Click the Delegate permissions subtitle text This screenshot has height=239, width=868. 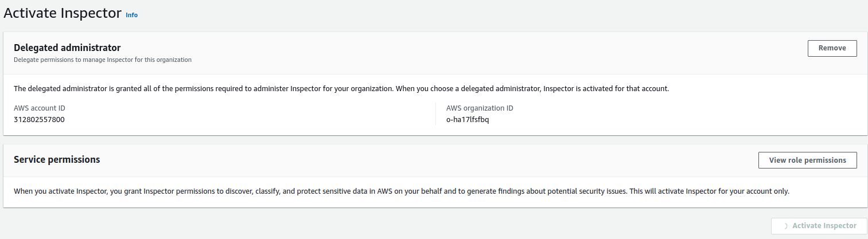tap(102, 60)
